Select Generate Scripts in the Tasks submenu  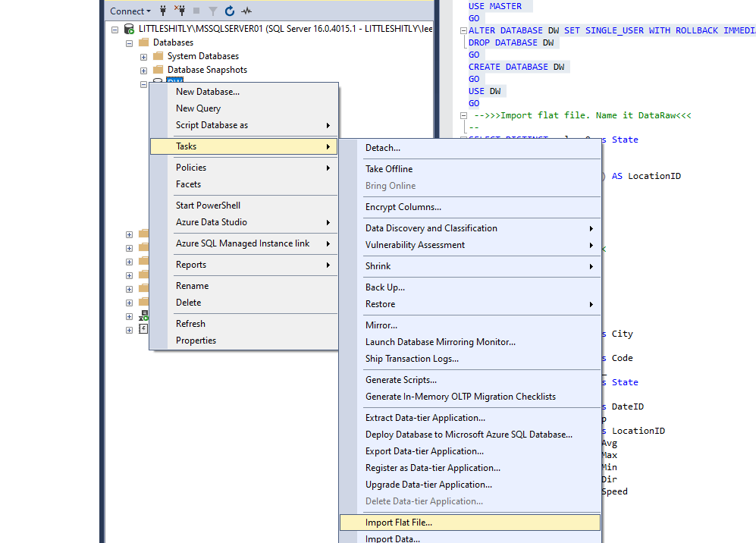(x=401, y=380)
